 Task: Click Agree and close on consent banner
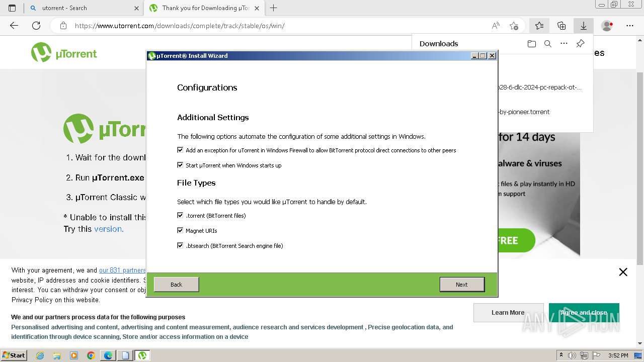tap(584, 313)
